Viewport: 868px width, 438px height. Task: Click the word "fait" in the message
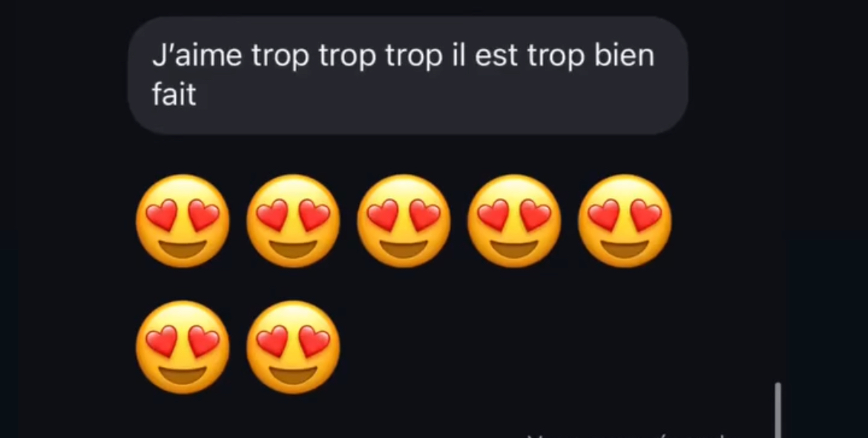(174, 95)
